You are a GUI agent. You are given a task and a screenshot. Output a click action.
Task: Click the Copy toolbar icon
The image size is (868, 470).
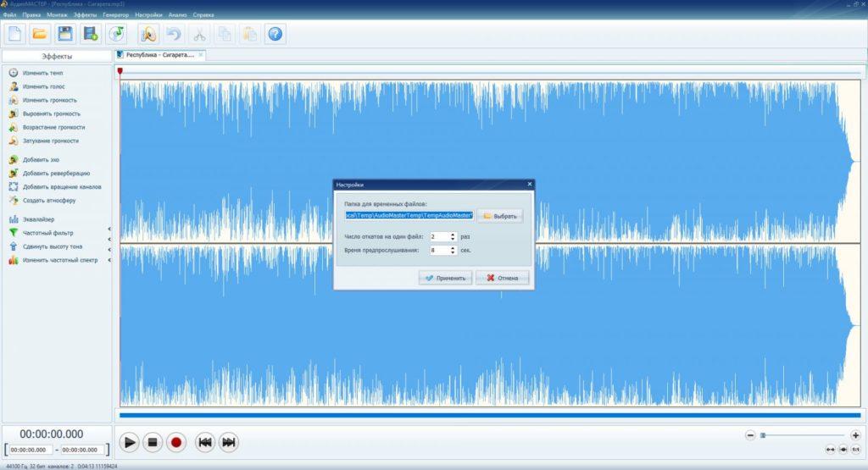click(224, 34)
